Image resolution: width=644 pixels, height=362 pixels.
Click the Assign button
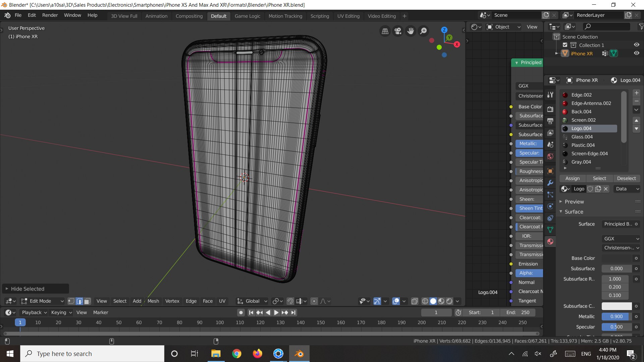tap(573, 179)
